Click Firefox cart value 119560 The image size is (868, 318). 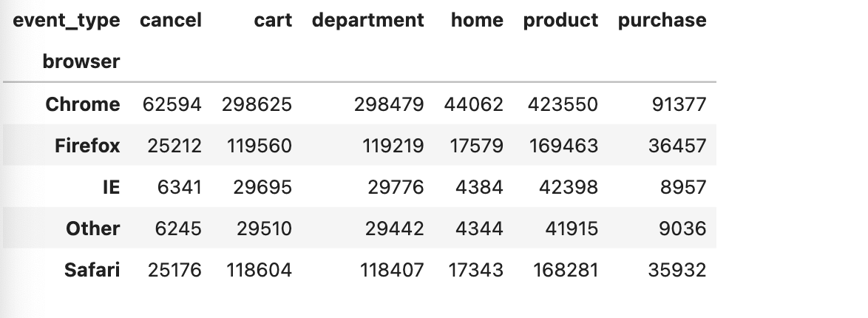click(x=259, y=146)
